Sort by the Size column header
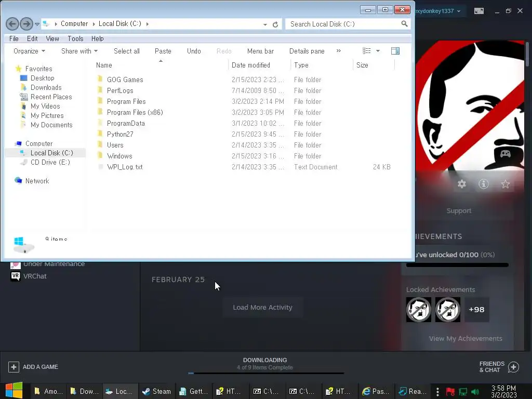Screen dimensions: 532x399 tap(362, 65)
